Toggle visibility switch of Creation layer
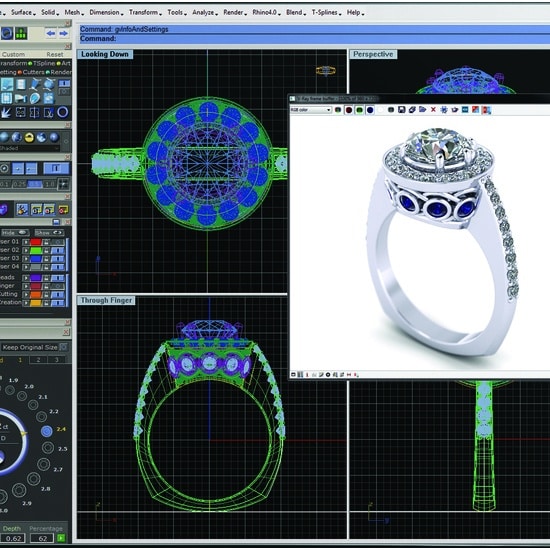 (58, 303)
